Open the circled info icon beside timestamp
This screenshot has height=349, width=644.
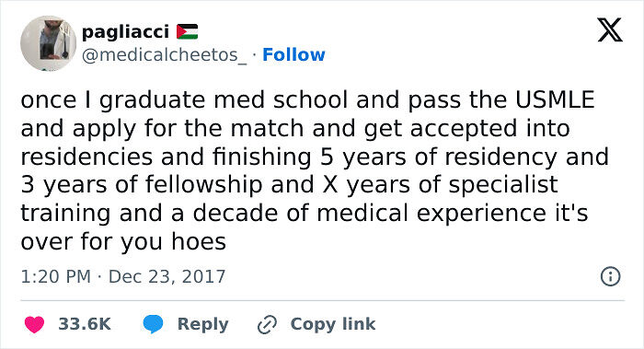(x=610, y=276)
